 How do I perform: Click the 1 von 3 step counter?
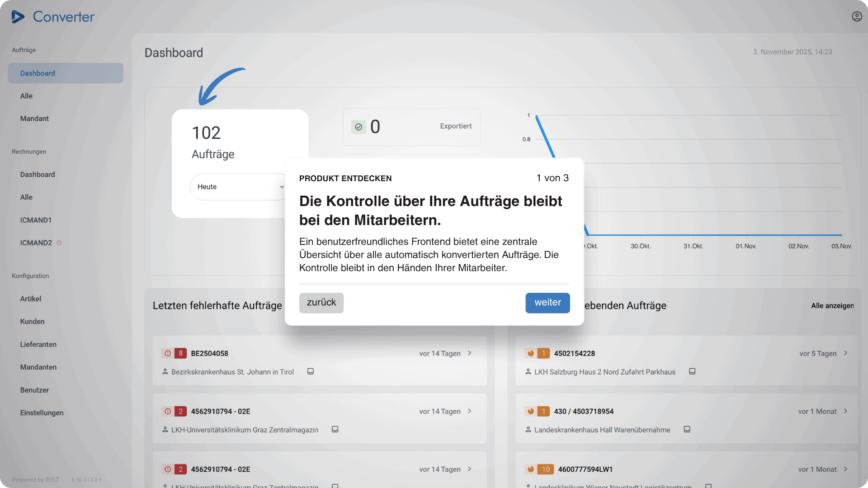pos(552,178)
